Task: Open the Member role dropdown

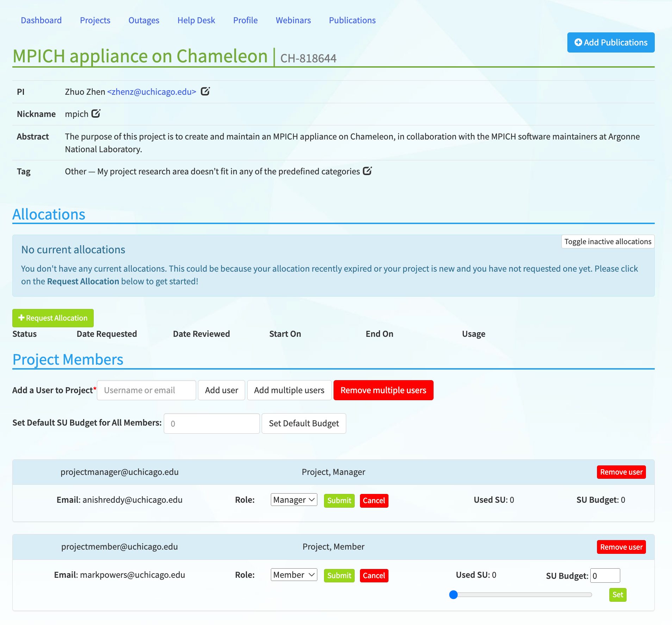Action: click(x=294, y=575)
